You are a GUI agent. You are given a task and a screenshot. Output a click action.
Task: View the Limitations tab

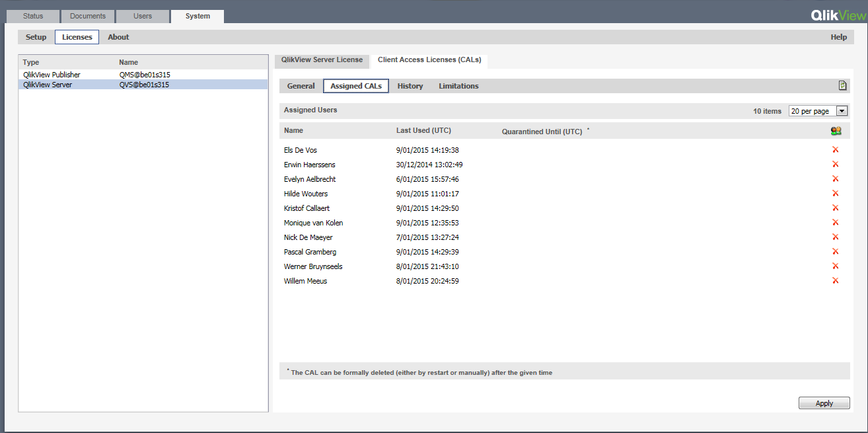[458, 86]
